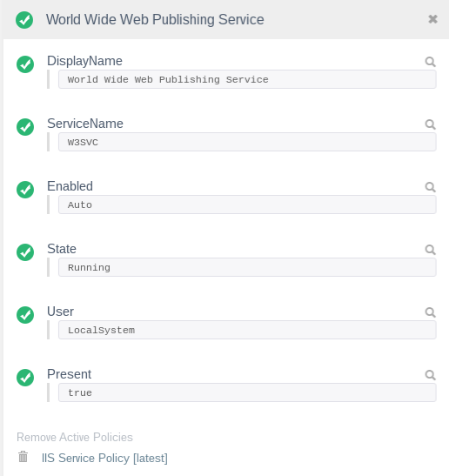Open the IIS Service Policy [latest] link
The height and width of the screenshot is (476, 449).
click(104, 458)
